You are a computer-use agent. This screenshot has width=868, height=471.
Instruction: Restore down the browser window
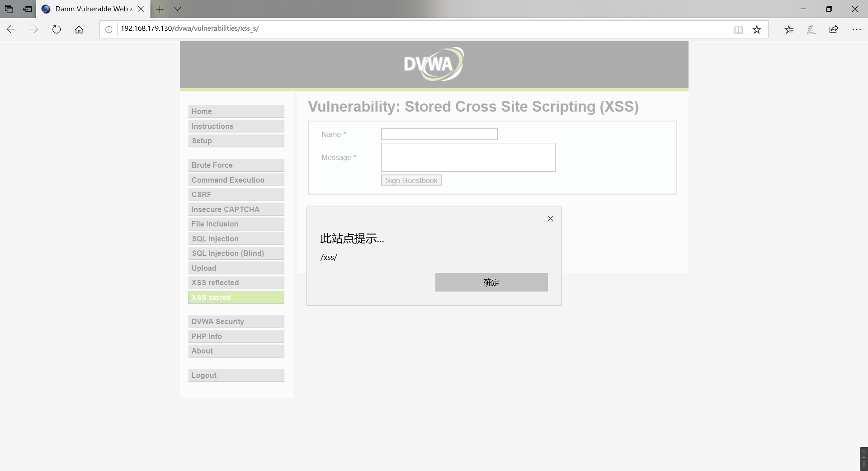click(829, 9)
